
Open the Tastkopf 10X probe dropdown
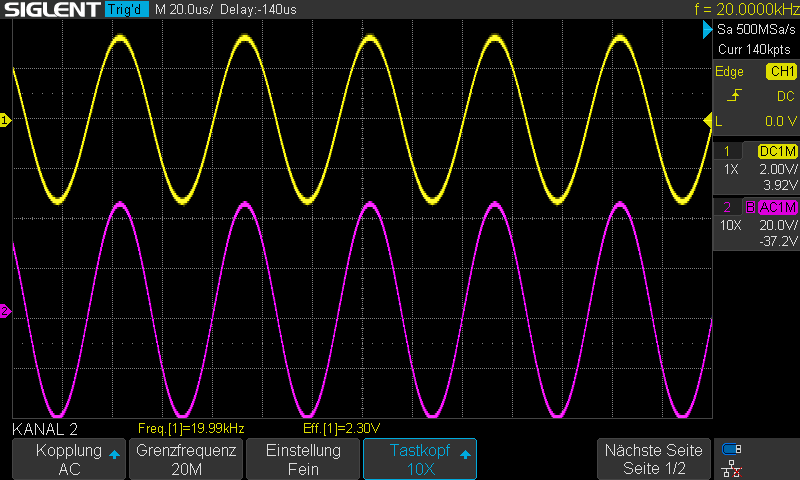click(x=419, y=459)
